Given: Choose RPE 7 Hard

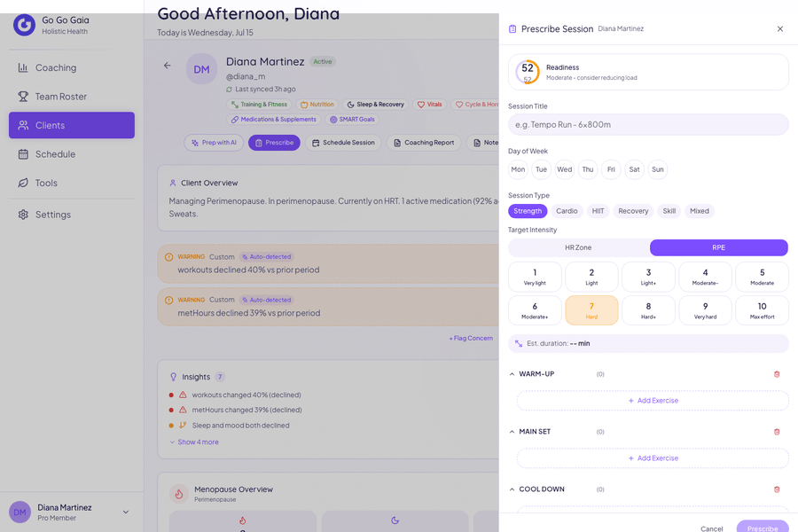Looking at the screenshot, I should pyautogui.click(x=591, y=310).
